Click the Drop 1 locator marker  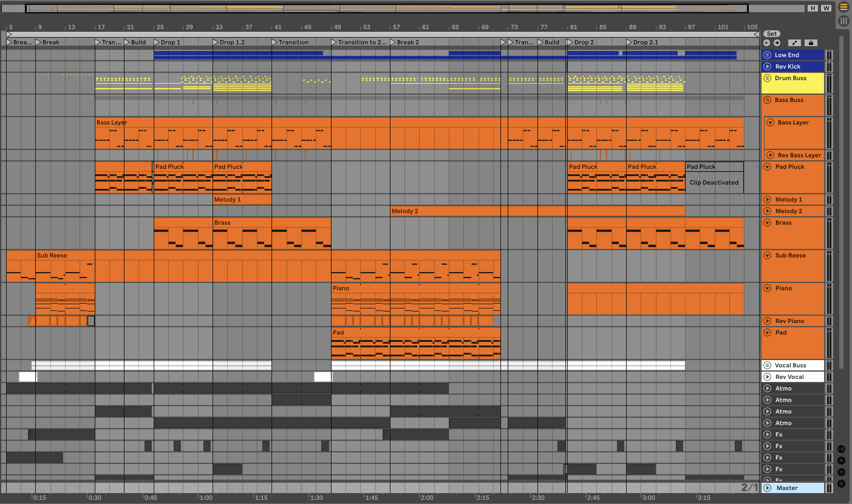tap(157, 42)
